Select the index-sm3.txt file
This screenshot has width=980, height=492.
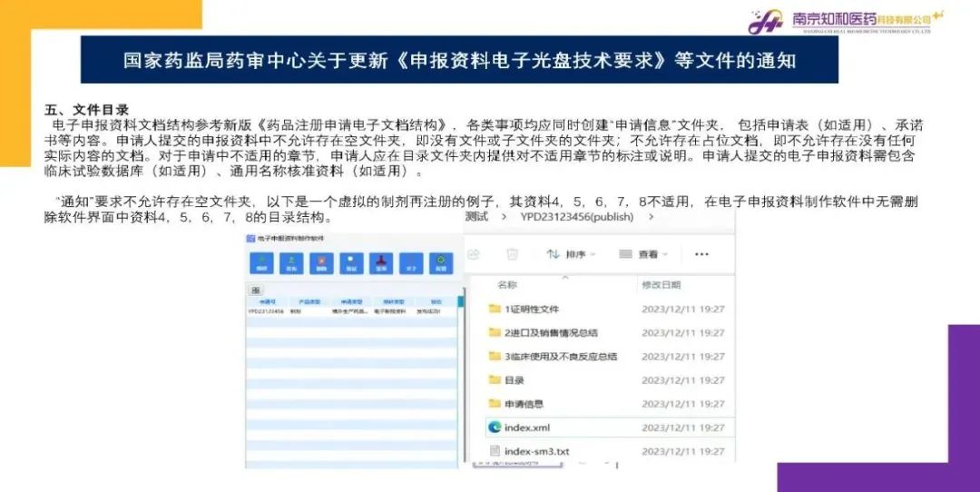click(536, 451)
